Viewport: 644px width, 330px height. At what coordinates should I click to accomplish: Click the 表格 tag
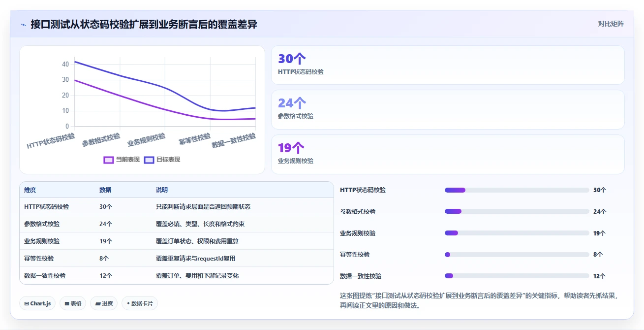pos(73,303)
